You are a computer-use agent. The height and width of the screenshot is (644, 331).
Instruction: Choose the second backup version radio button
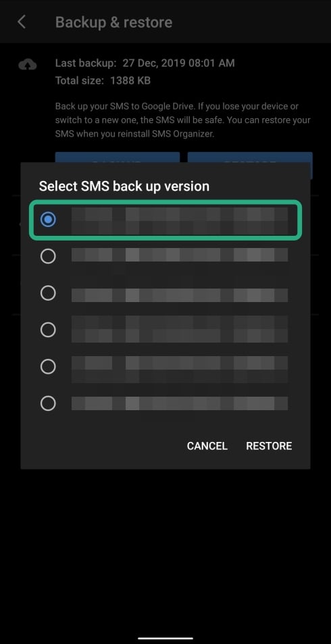click(x=48, y=256)
